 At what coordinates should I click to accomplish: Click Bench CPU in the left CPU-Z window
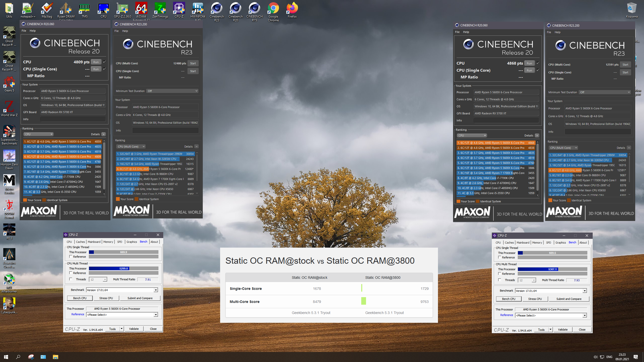click(x=80, y=298)
